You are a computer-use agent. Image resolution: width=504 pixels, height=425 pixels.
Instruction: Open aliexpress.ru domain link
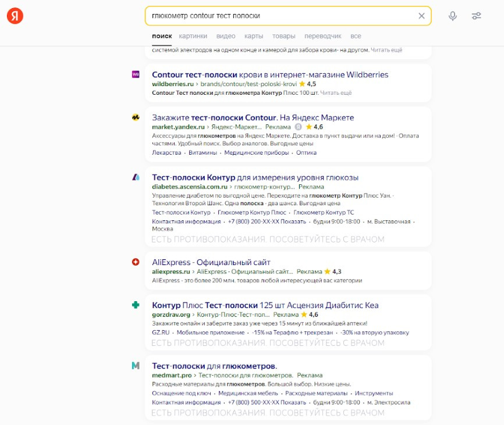171,272
